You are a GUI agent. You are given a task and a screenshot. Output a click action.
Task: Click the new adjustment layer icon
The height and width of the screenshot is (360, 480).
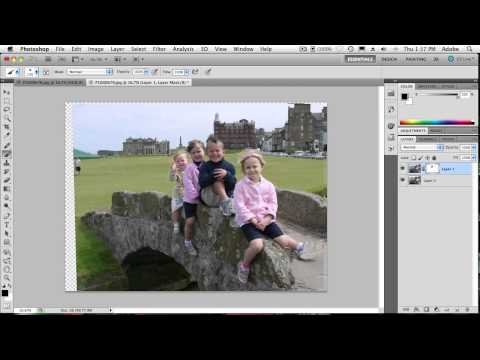click(436, 309)
